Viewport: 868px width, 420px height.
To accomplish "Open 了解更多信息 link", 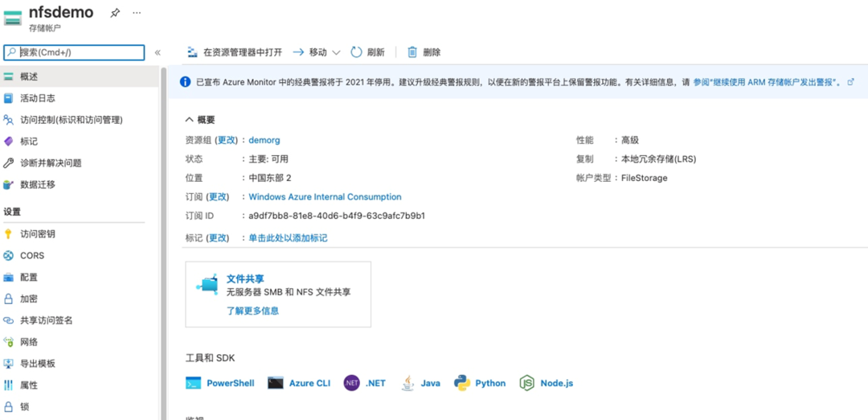I will click(x=253, y=311).
